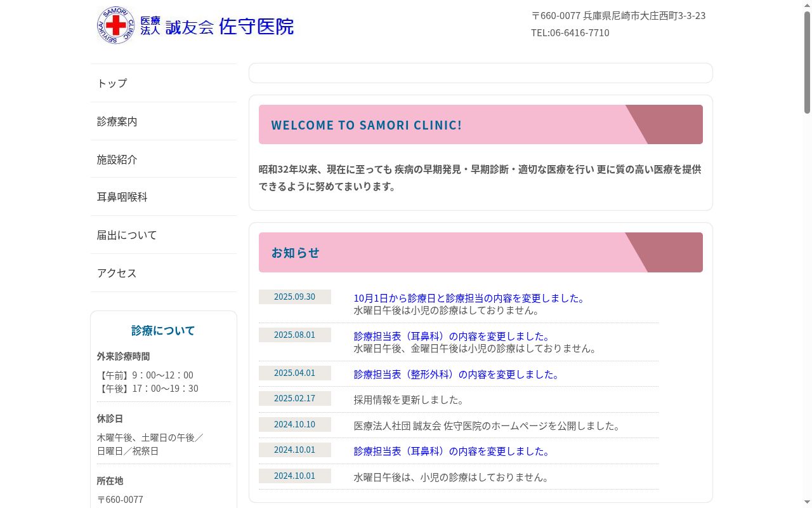812x508 pixels.
Task: Click the 採用情報を更新しました text
Action: tap(409, 400)
